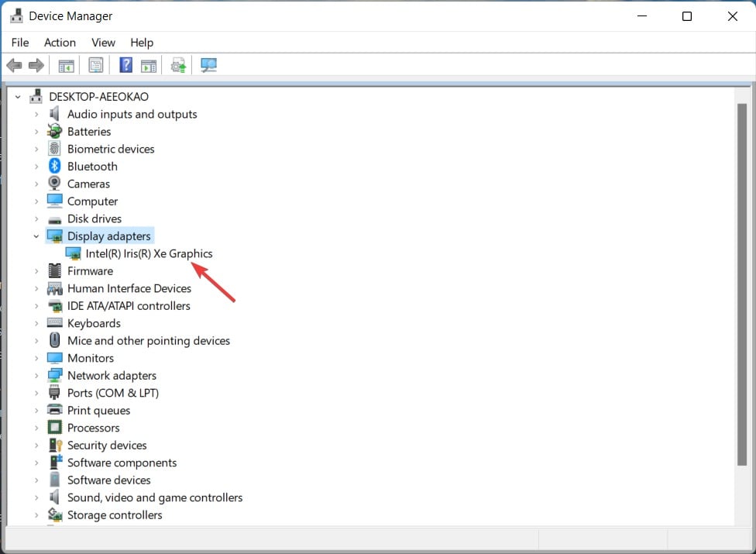
Task: Expand IDE ATA/ATAPI controllers node
Action: (x=36, y=306)
